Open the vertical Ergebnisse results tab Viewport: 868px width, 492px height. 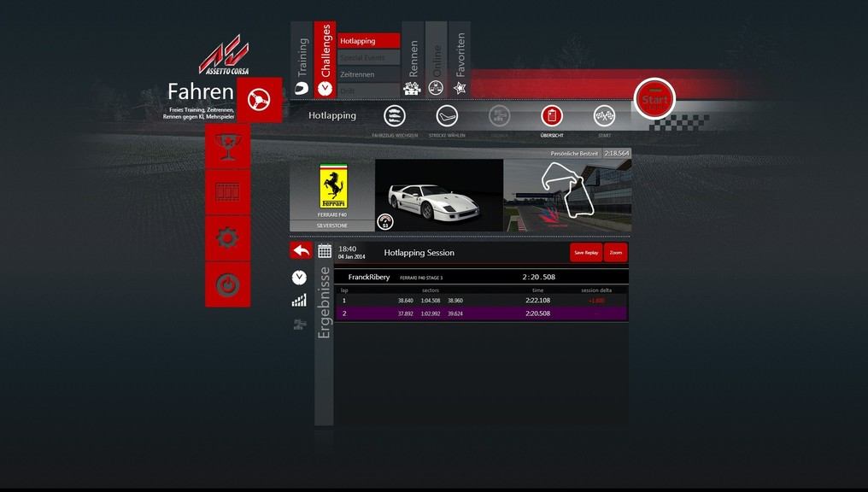click(x=325, y=334)
